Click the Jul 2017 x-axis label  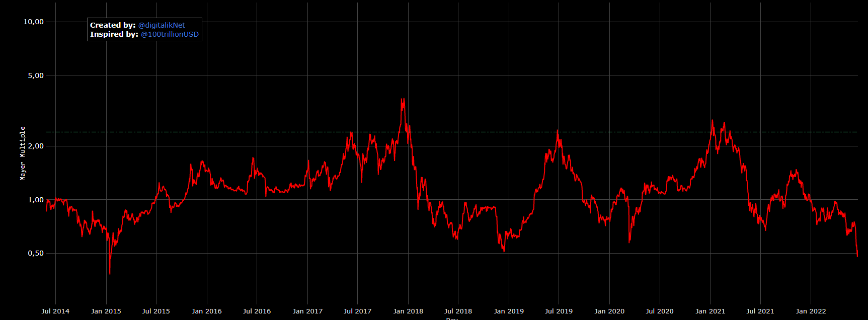(357, 311)
